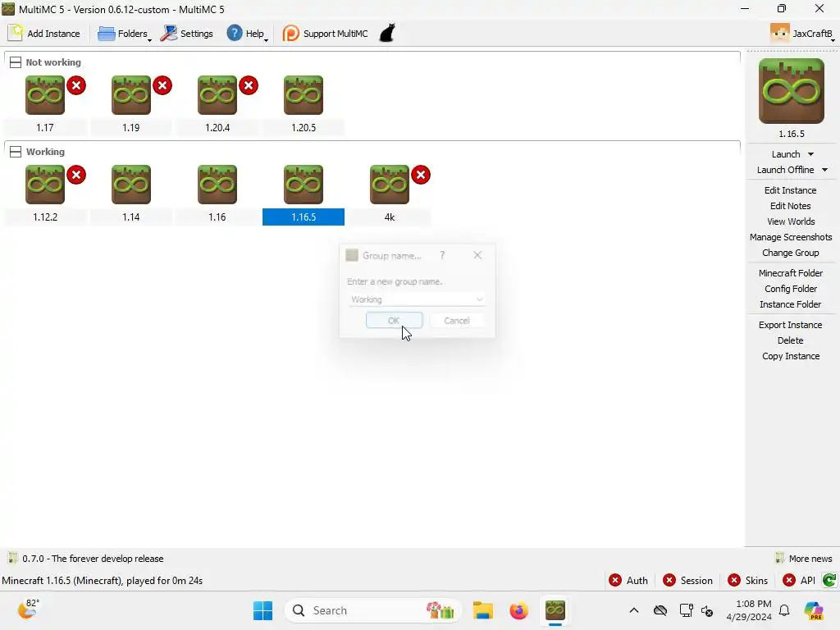The width and height of the screenshot is (840, 630).
Task: Collapse the Working group
Action: click(x=16, y=152)
